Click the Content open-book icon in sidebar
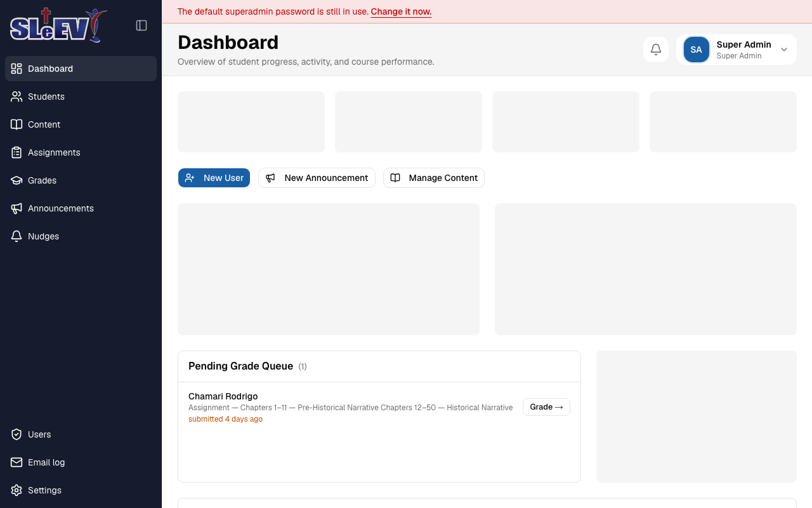 click(16, 124)
